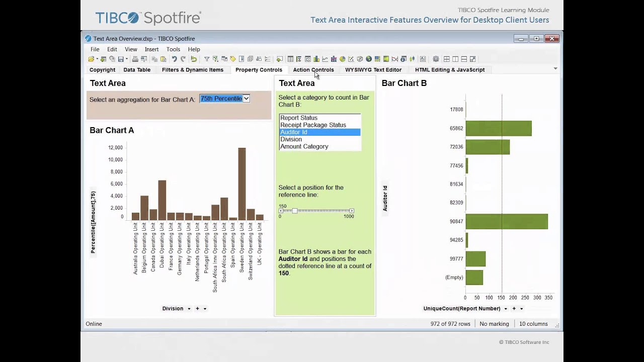Open dropdown arrow next to Open folder icon

pos(98,59)
